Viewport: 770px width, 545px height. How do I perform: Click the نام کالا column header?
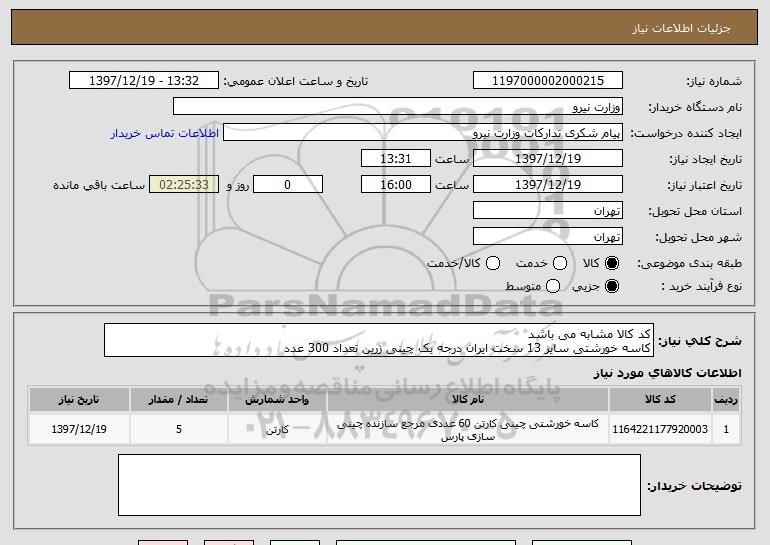pos(468,399)
